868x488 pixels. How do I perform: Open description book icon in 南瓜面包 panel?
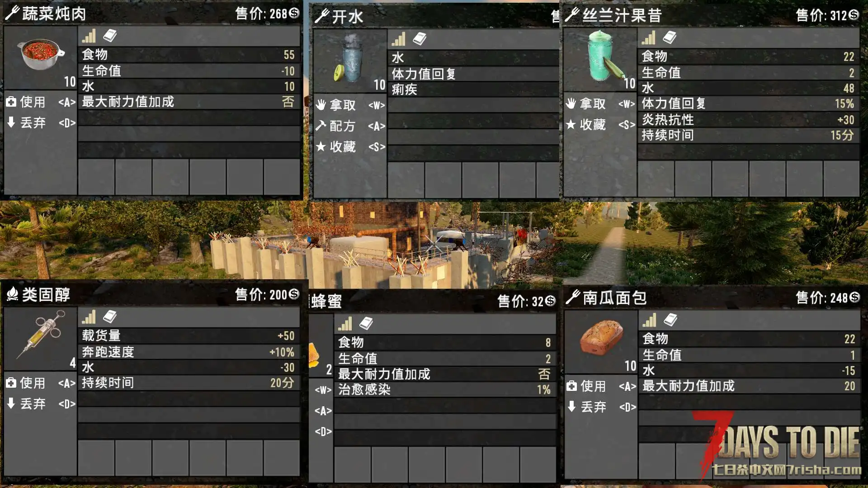point(670,320)
